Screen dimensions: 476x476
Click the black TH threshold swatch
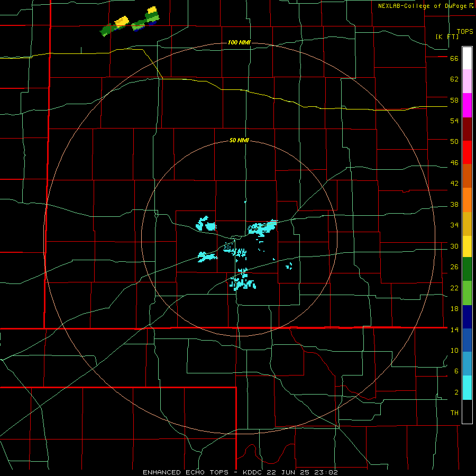[x=467, y=411]
